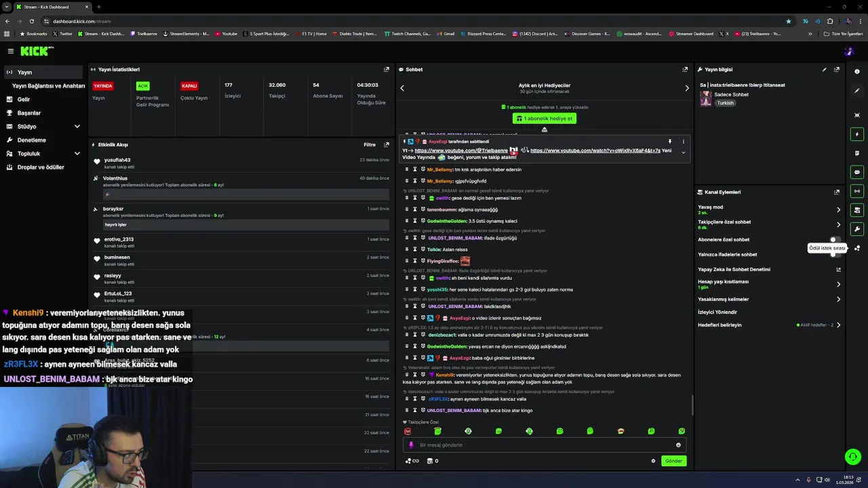The width and height of the screenshot is (868, 488).
Task: Click the chat panel vertical scrollbar
Action: coord(692,405)
